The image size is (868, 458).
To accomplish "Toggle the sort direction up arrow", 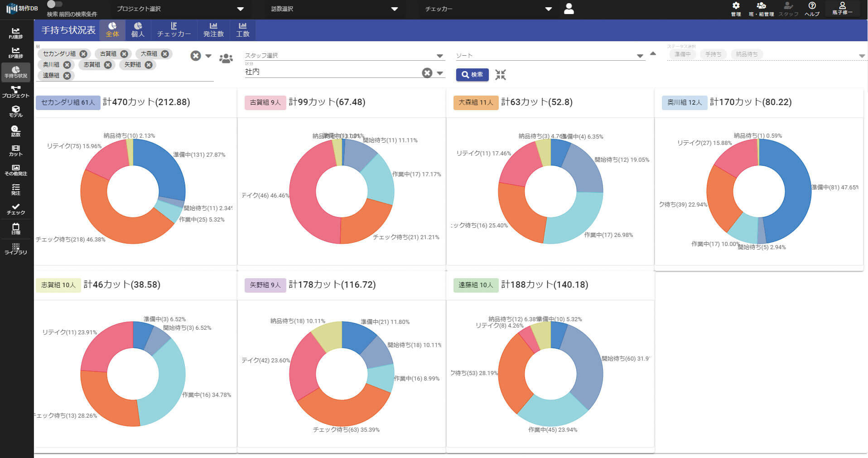I will coord(653,53).
